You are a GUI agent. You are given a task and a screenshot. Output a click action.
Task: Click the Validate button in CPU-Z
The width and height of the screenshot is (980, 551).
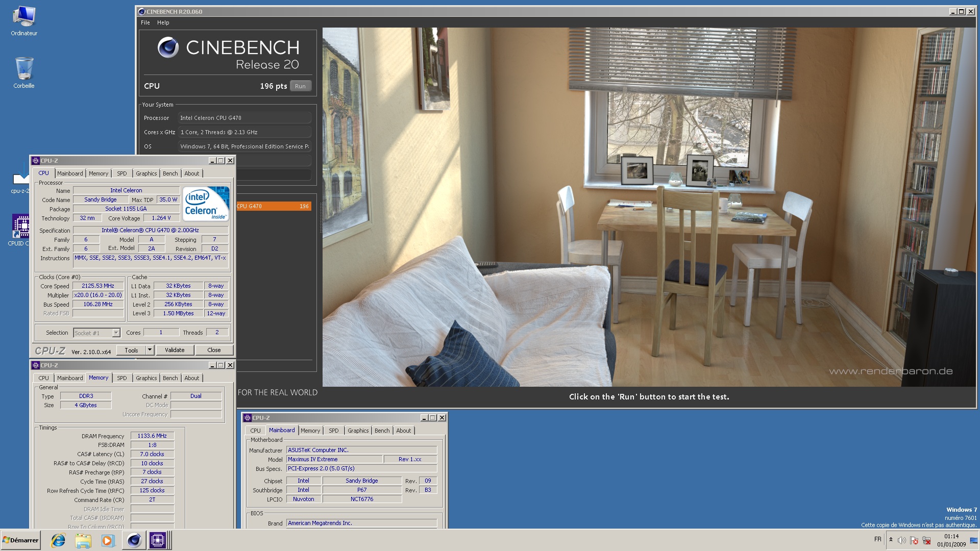click(x=175, y=350)
